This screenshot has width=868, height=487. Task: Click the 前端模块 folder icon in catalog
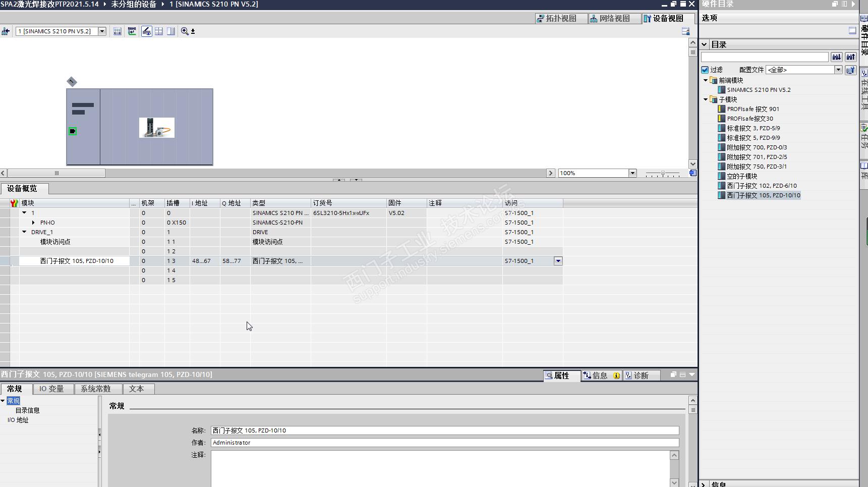[x=713, y=80]
